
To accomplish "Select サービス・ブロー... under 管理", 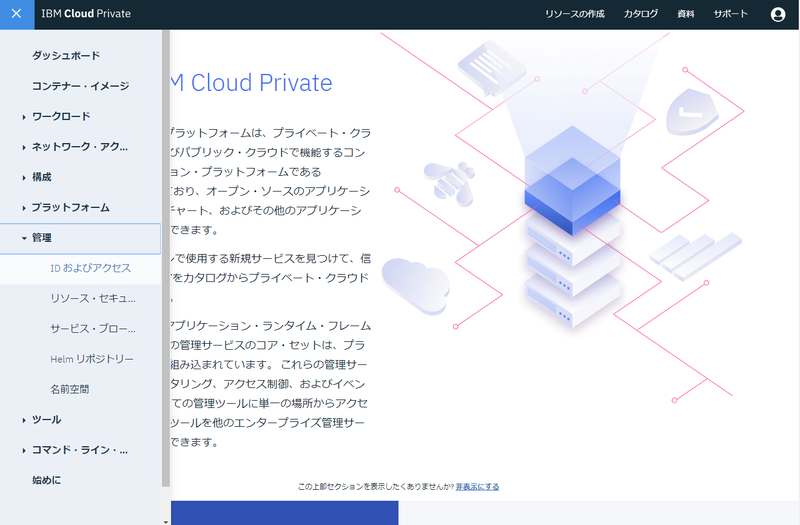I will [x=93, y=329].
